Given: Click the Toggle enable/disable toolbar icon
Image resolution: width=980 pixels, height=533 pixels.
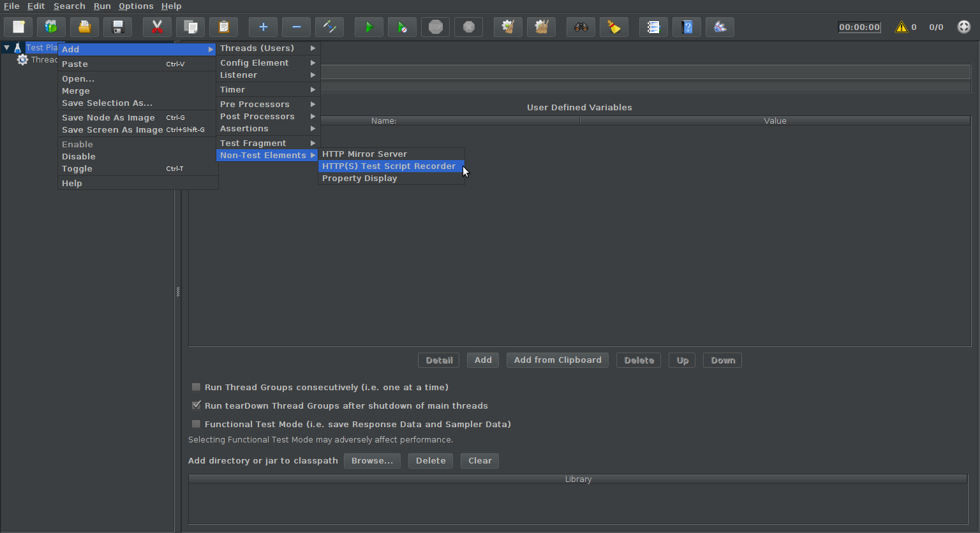Looking at the screenshot, I should pyautogui.click(x=329, y=27).
